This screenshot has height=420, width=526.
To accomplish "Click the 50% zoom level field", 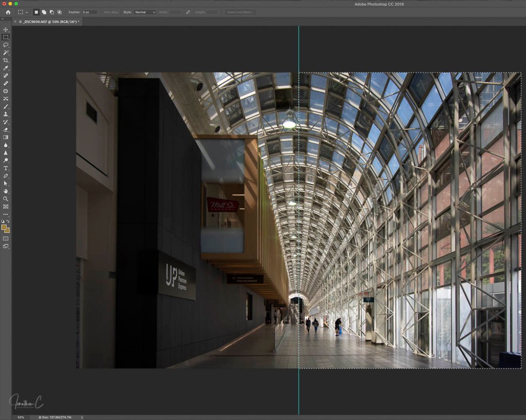I will [x=21, y=417].
